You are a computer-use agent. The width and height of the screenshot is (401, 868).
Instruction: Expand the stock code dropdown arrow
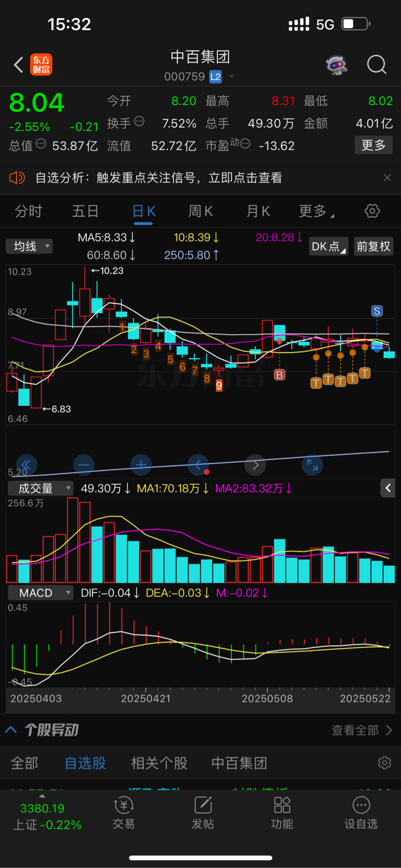(231, 77)
